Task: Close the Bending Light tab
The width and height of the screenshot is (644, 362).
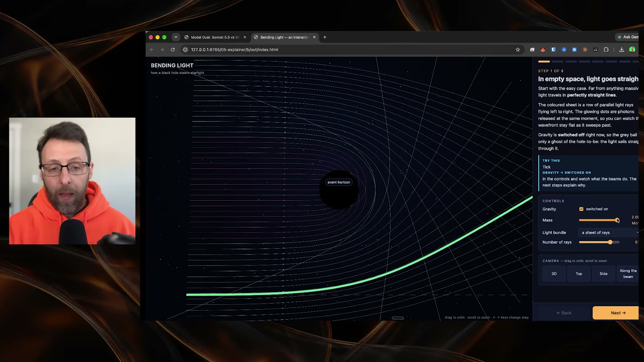Action: [x=314, y=37]
